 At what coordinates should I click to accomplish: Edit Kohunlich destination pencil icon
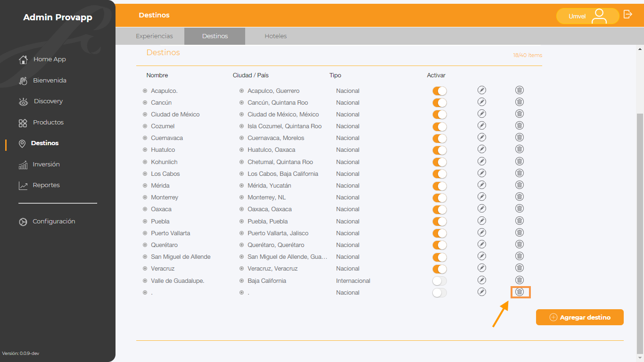[481, 161]
